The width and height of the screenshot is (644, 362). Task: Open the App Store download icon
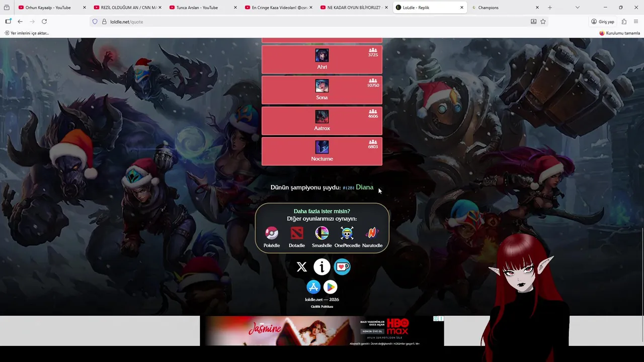[x=313, y=287]
